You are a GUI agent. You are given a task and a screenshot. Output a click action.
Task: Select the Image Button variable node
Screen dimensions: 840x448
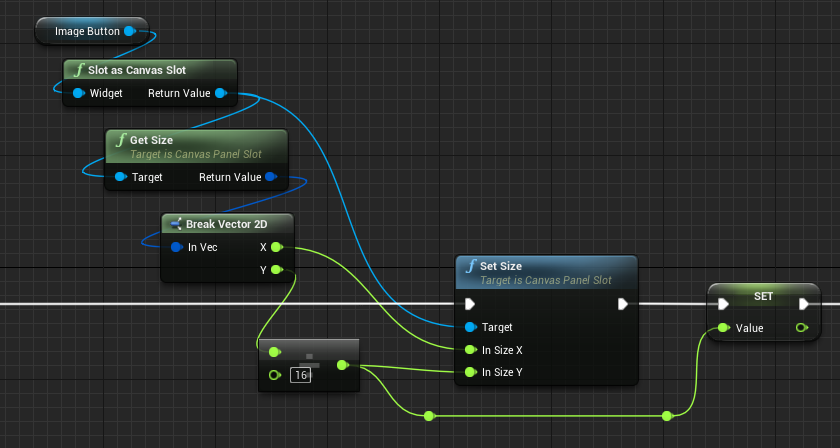click(91, 31)
